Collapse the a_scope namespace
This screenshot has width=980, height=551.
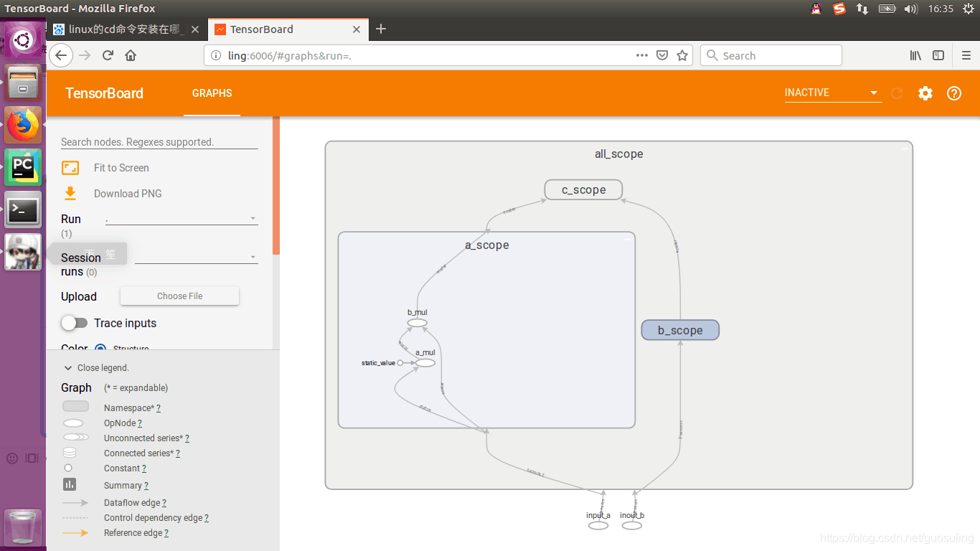pyautogui.click(x=628, y=238)
